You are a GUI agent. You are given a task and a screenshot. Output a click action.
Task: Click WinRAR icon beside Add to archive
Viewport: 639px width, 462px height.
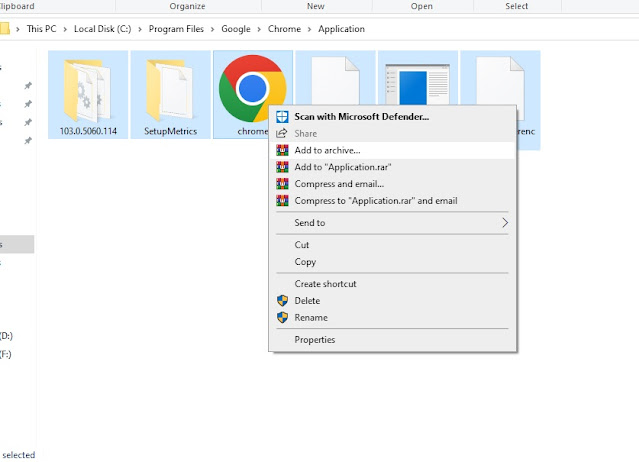click(282, 150)
